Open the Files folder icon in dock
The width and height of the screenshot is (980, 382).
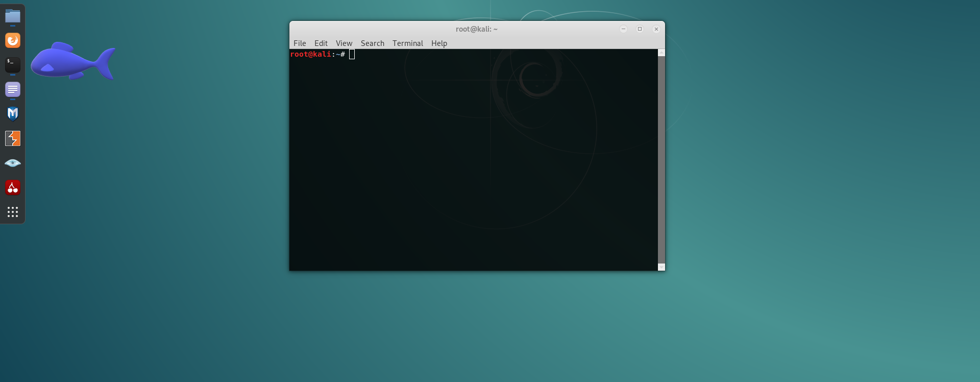point(13,16)
